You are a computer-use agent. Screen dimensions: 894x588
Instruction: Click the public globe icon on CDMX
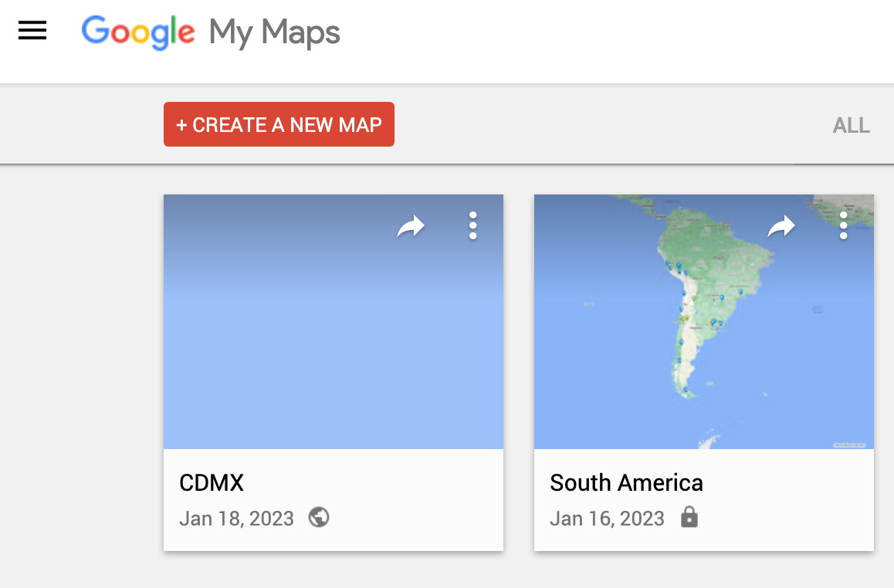(x=319, y=517)
